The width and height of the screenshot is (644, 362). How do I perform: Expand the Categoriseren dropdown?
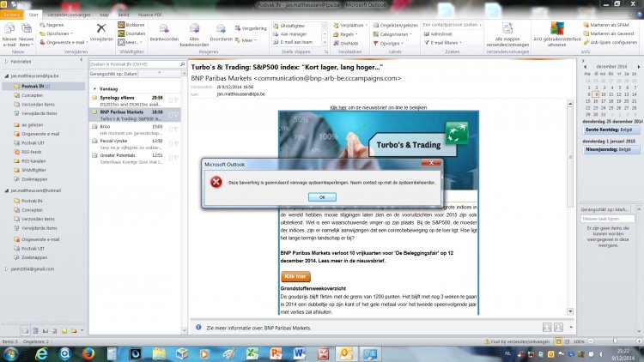pos(399,33)
